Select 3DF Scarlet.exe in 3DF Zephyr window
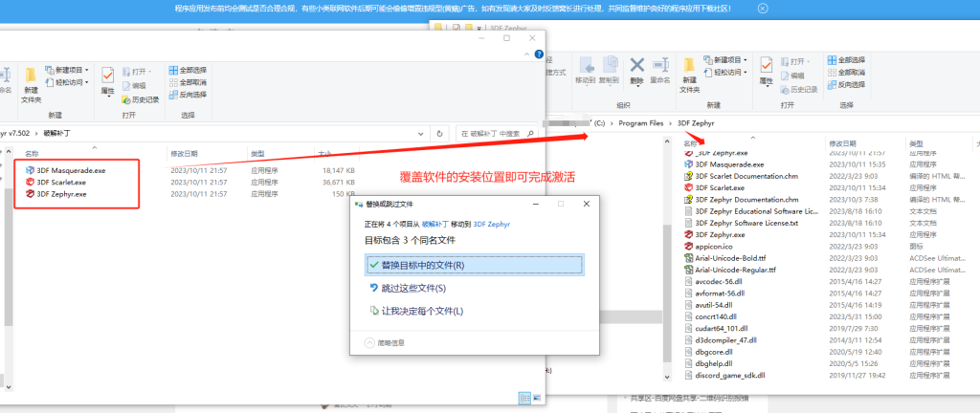 [715, 187]
